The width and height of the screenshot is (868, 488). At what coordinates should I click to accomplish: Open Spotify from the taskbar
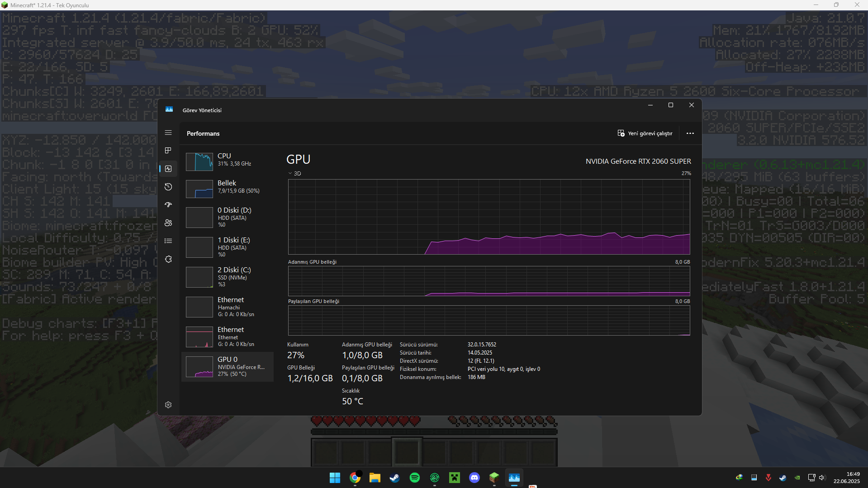[x=414, y=478]
